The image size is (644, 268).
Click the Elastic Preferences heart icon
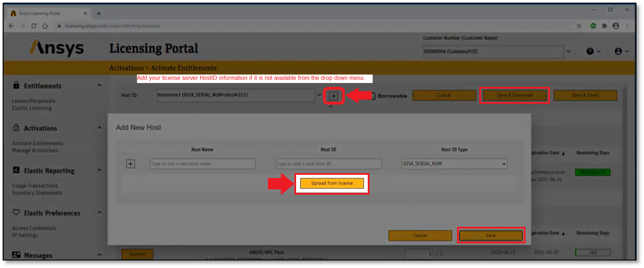point(16,212)
